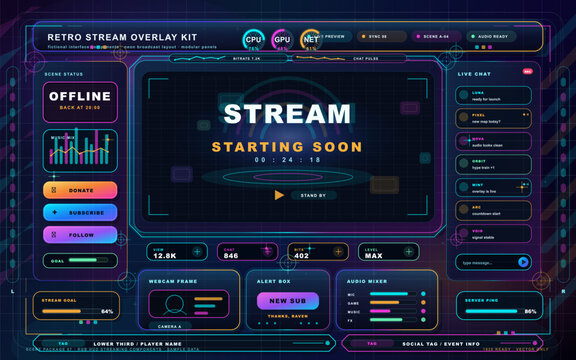Screen dimensions: 576x360
Task: Click the FOLLOW button
Action: pyautogui.click(x=80, y=235)
